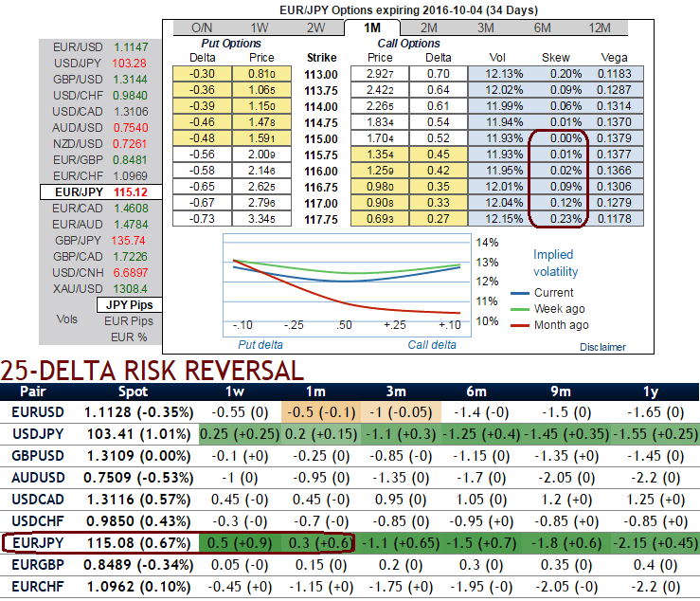Click the Week ago legend entry
Screen dimensions: 700x601
click(x=547, y=309)
